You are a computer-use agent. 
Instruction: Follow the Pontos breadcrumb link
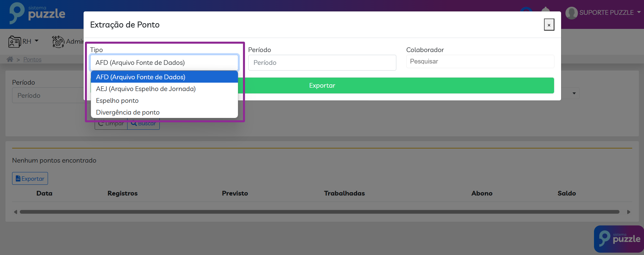click(32, 59)
